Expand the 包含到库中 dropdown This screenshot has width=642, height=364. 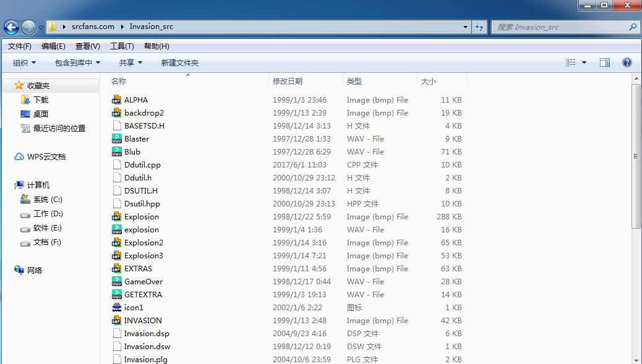point(77,62)
